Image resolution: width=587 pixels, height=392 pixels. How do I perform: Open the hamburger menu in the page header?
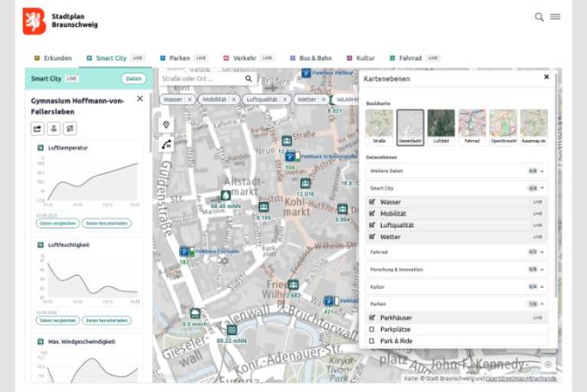[x=555, y=17]
